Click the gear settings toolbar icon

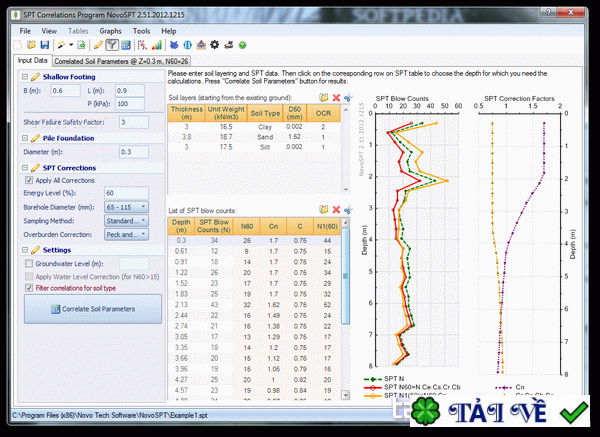coord(214,45)
